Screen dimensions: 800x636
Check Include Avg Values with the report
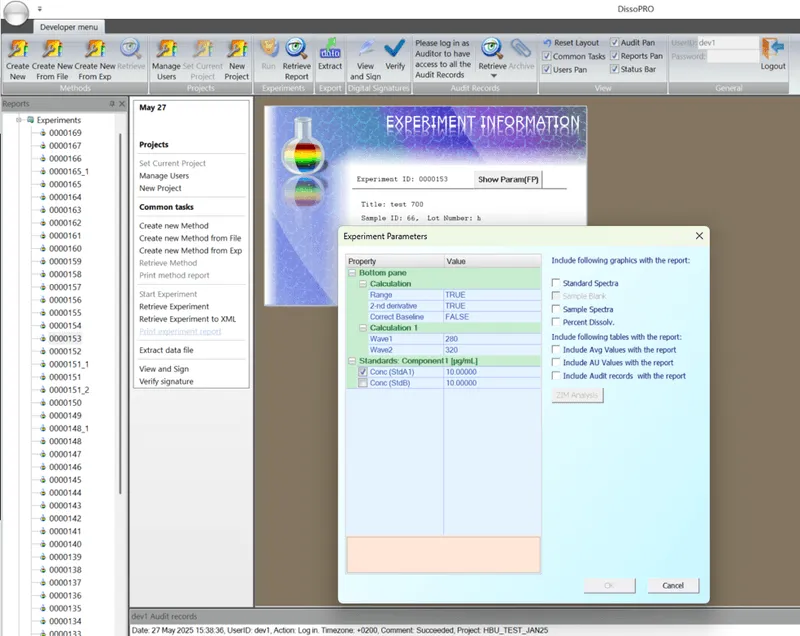tap(556, 349)
